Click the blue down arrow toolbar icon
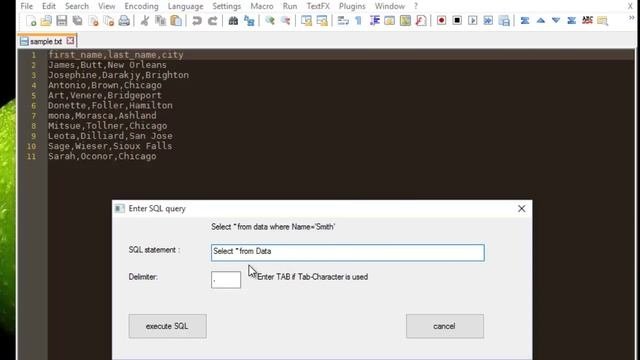The height and width of the screenshot is (360, 640). [556, 20]
